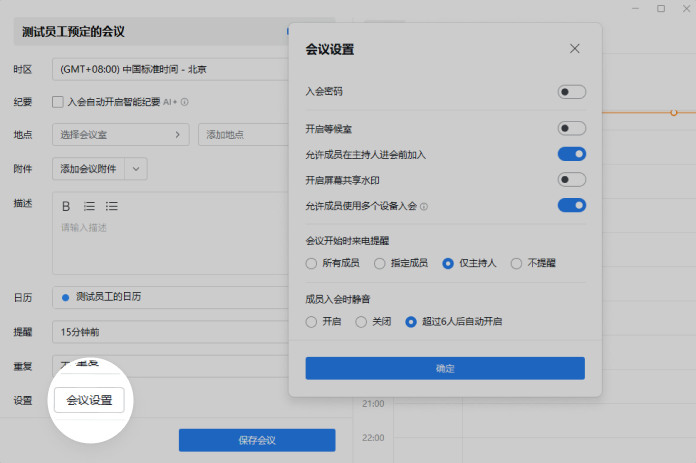Viewport: 696px width, 463px height.
Task: Enable the 开启等候室 switch
Action: click(572, 128)
